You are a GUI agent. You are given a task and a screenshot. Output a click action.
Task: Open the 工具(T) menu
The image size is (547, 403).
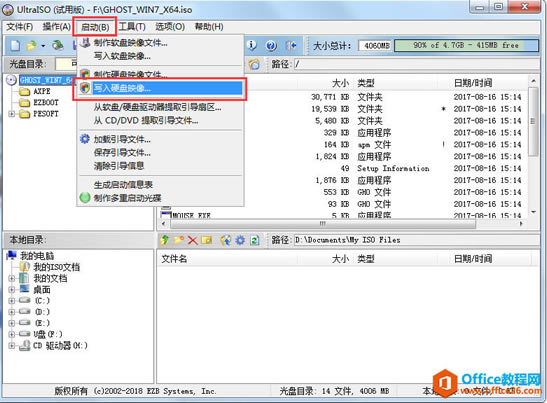click(x=132, y=27)
